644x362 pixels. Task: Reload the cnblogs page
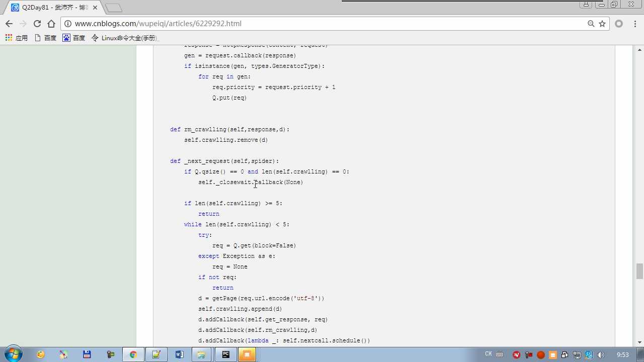pos(37,24)
